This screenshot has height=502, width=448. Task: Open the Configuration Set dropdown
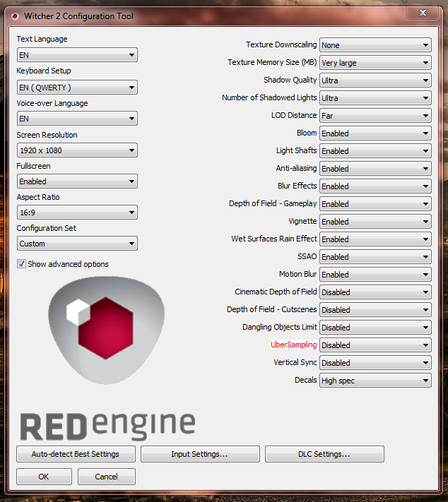click(x=77, y=244)
